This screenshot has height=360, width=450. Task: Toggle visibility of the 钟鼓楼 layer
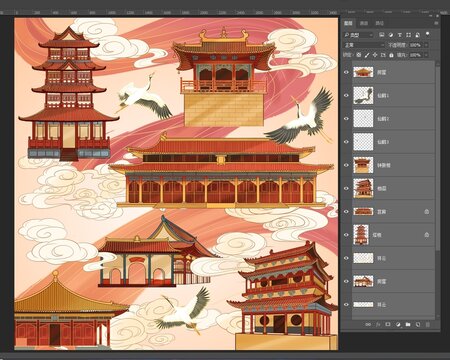[x=346, y=165]
